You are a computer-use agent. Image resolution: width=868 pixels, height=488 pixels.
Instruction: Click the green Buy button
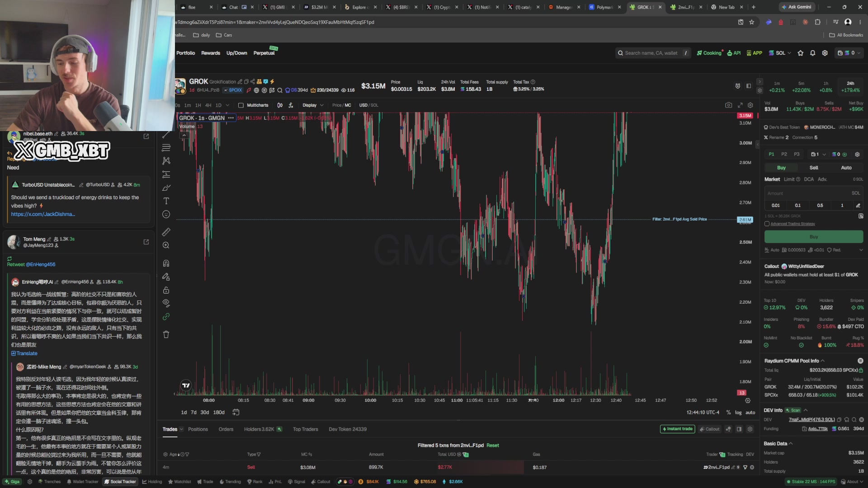(814, 237)
